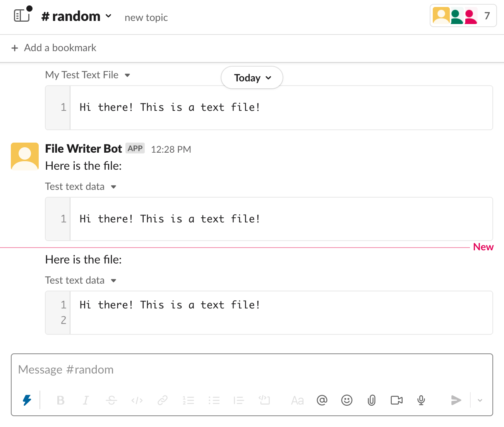Click the attach file paperclip icon
The width and height of the screenshot is (504, 427).
(372, 400)
